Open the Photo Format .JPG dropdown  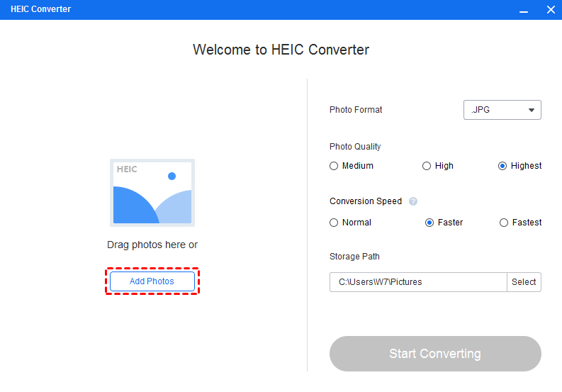point(502,110)
